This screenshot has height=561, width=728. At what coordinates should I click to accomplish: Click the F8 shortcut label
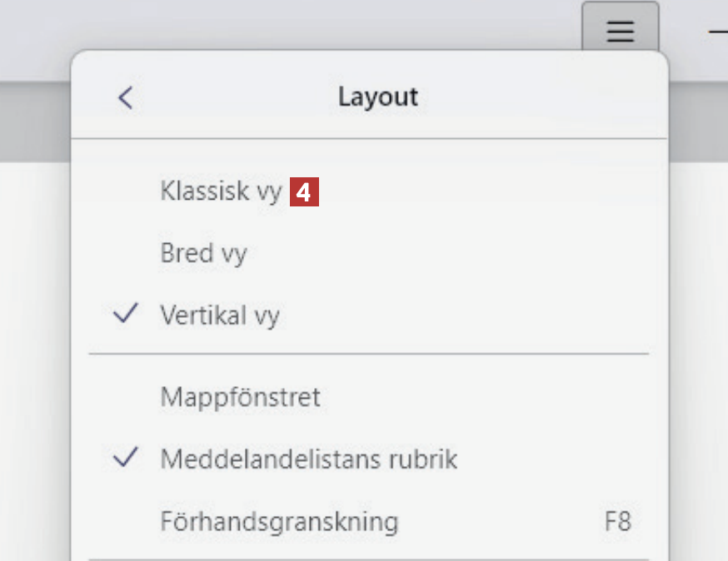(617, 522)
